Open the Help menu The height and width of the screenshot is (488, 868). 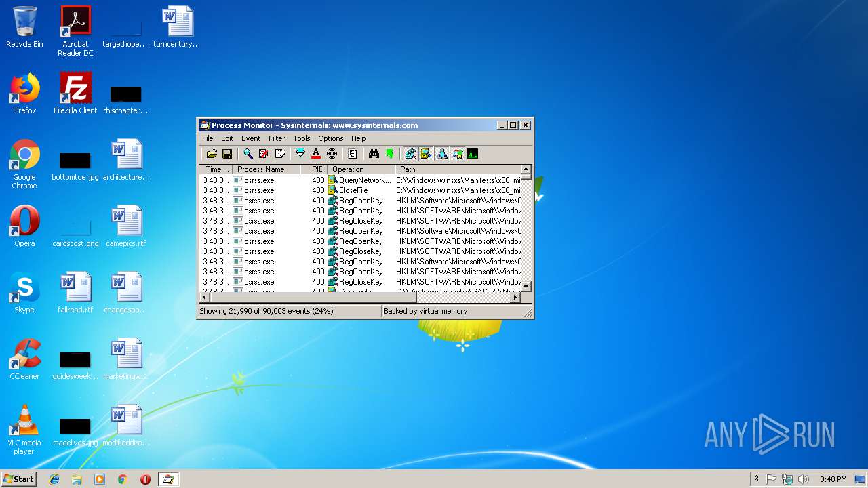359,138
